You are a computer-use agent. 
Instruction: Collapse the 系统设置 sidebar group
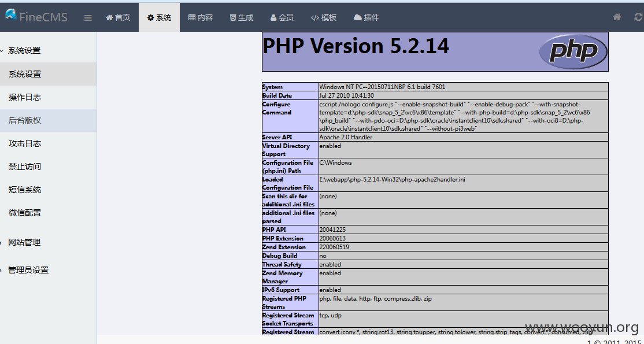24,51
